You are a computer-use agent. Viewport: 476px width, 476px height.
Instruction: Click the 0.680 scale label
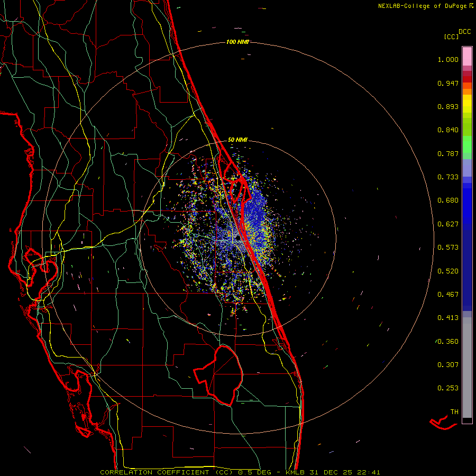click(x=448, y=200)
